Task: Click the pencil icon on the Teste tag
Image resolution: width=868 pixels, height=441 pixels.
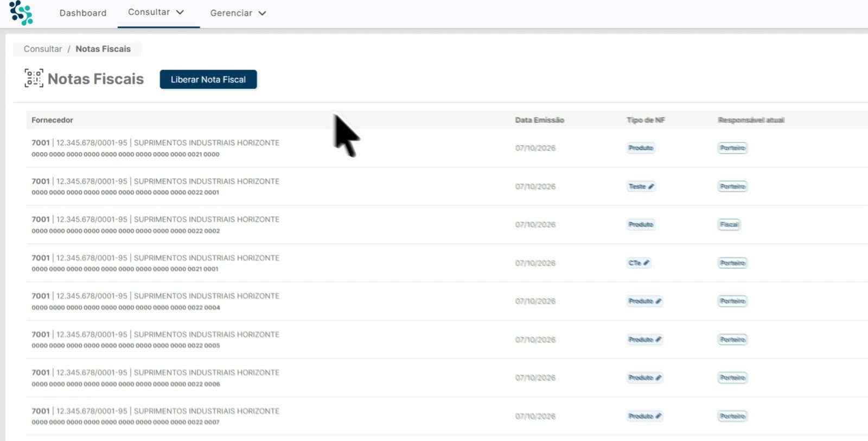Action: click(651, 186)
